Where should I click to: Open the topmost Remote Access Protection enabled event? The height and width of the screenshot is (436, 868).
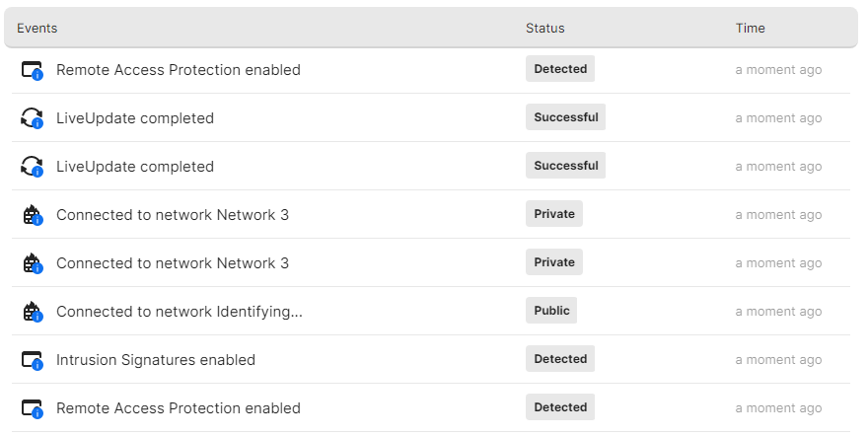click(179, 70)
